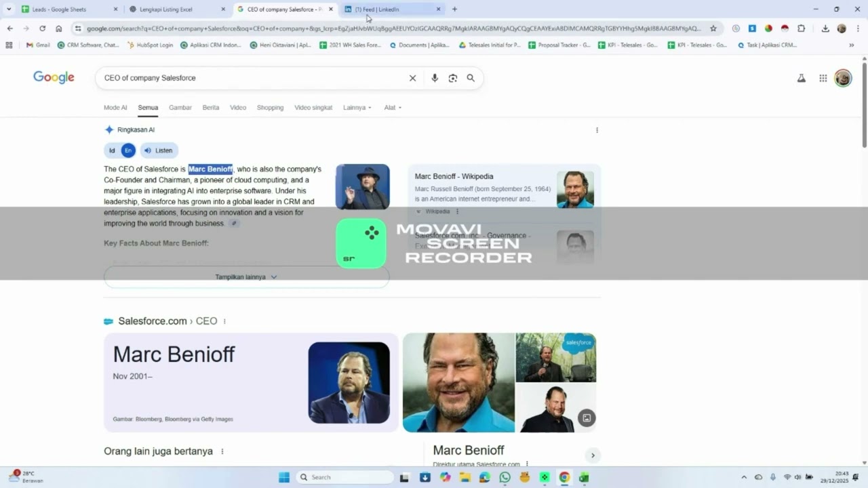The height and width of the screenshot is (488, 868).
Task: Open the Windows Start menu
Action: tap(284, 477)
